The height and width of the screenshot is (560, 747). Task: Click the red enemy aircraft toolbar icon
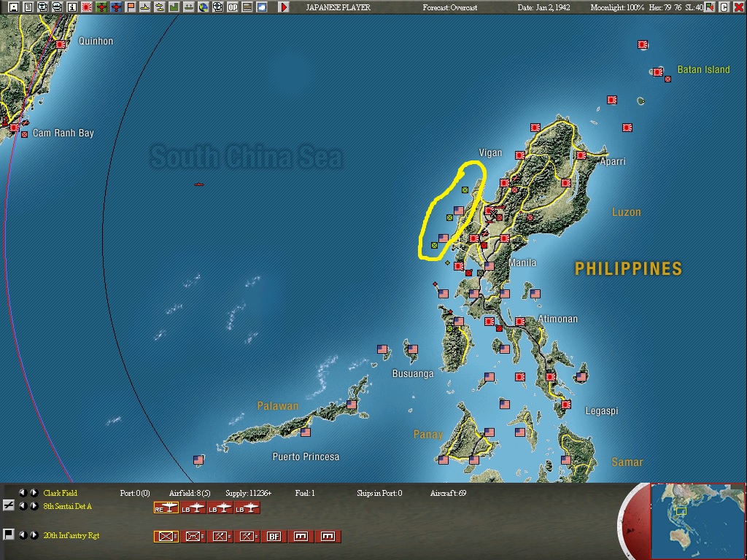[x=117, y=6]
